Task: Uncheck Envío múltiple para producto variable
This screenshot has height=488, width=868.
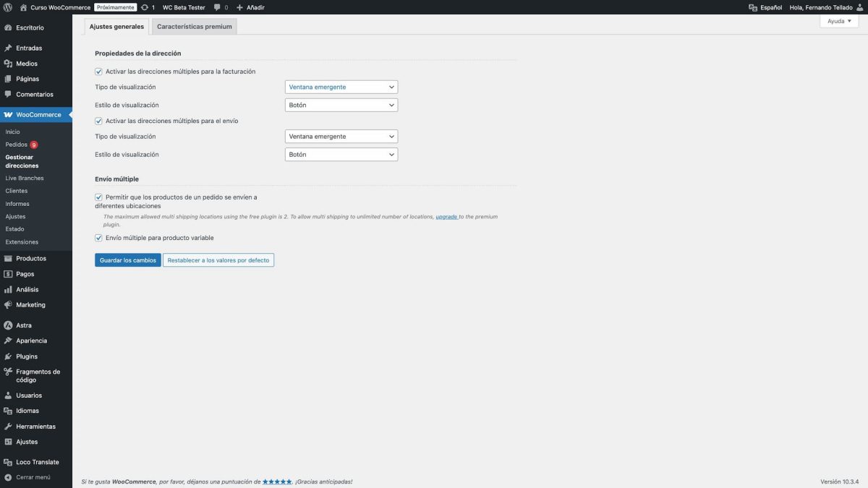Action: pos(98,237)
